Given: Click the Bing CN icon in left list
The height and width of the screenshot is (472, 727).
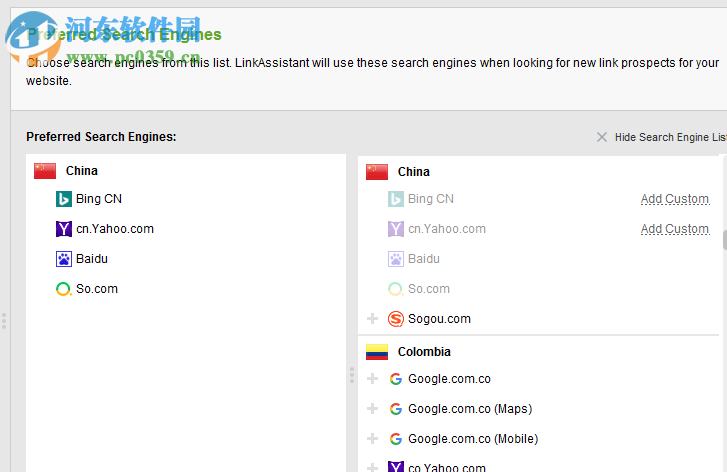Looking at the screenshot, I should pos(64,199).
